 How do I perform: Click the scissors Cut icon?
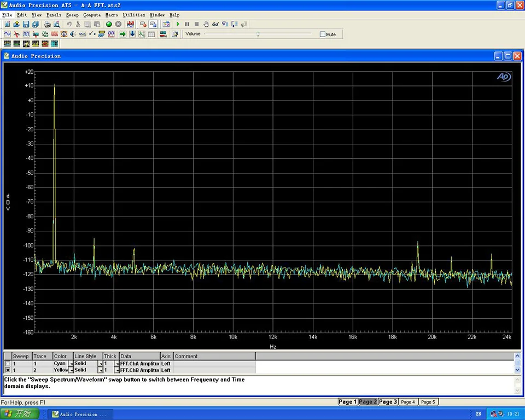(78, 24)
